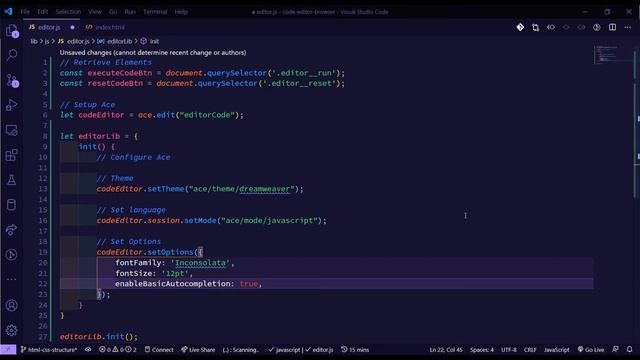Toggle file blame annotations icon
The width and height of the screenshot is (640, 360).
point(597,27)
